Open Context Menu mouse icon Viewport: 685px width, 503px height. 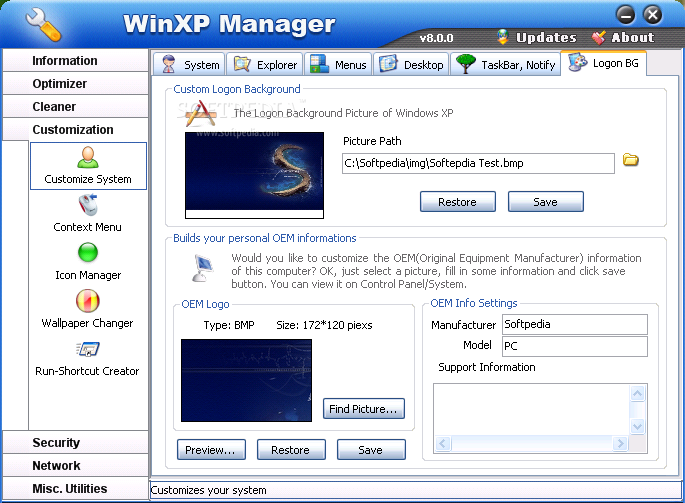point(88,205)
